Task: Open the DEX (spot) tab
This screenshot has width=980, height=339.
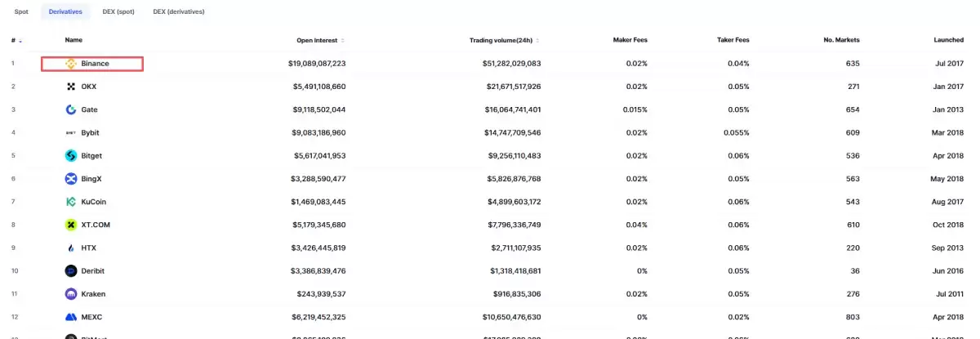Action: tap(119, 12)
